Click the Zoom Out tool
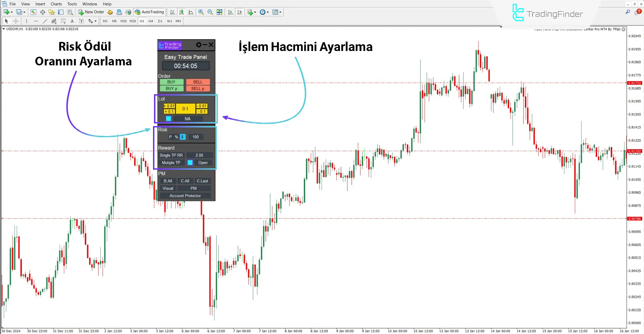This screenshot has height=334, width=644. point(210,12)
